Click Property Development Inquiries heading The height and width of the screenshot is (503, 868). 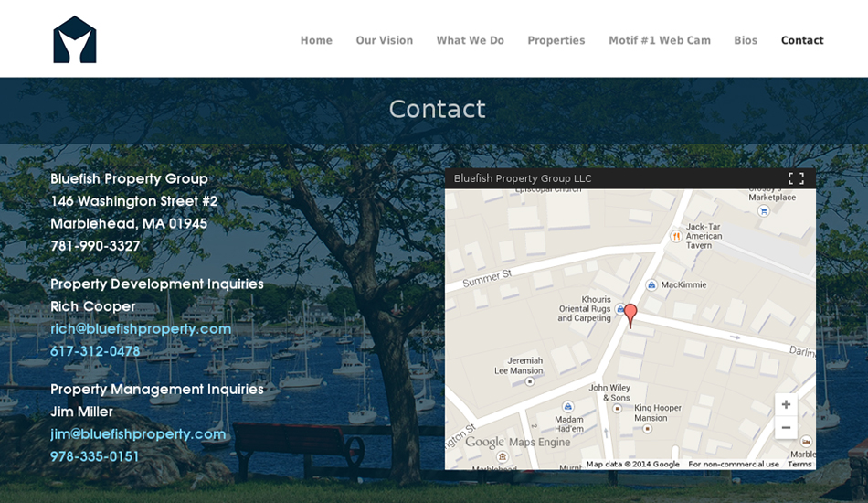click(157, 284)
